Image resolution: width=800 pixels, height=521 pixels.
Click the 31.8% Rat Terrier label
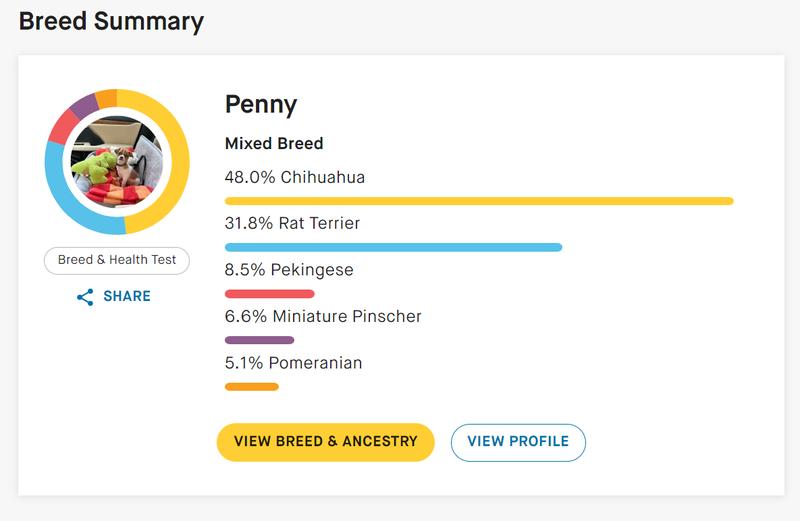(292, 224)
